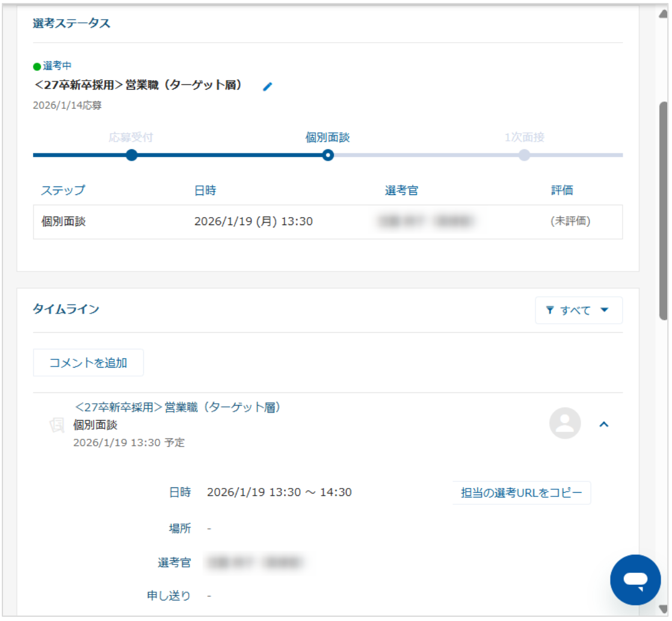Click the (未評価) evaluation in the table row
672x621 pixels.
[570, 221]
